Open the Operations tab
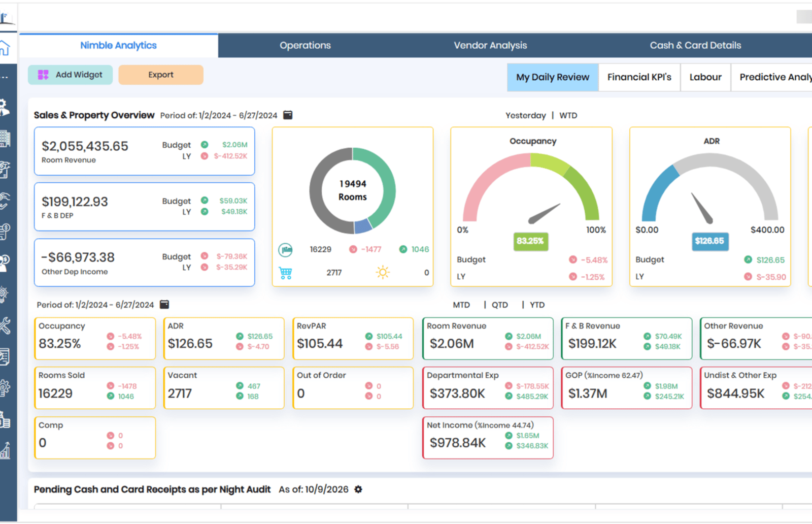This screenshot has width=812, height=524. [x=305, y=45]
